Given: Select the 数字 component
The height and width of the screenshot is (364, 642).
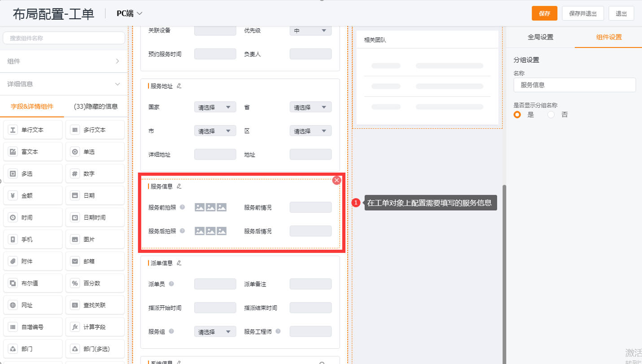Looking at the screenshot, I should click(95, 174).
